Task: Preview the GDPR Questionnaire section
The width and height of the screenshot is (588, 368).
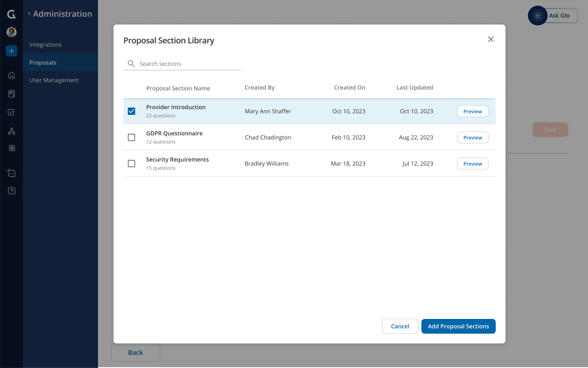Action: 472,137
